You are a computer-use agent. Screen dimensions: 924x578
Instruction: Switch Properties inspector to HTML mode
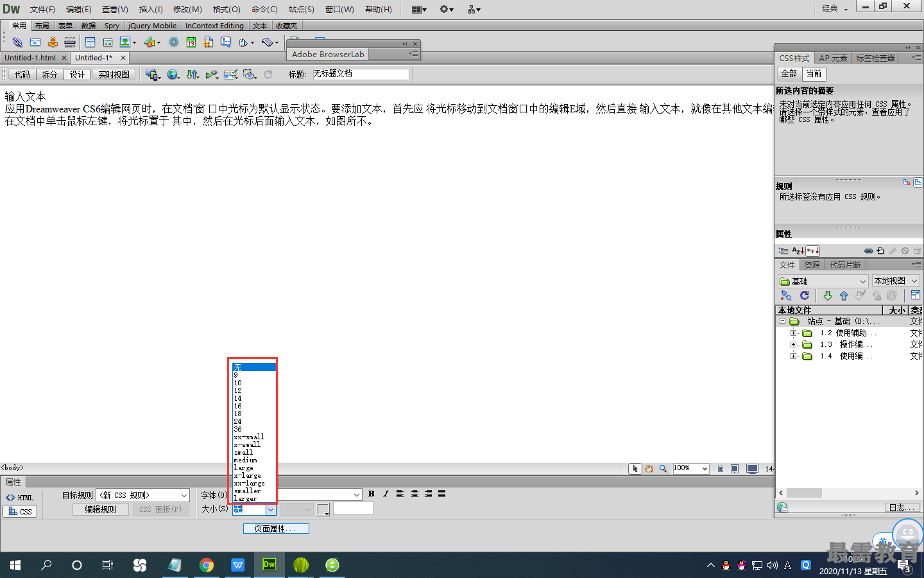point(20,498)
